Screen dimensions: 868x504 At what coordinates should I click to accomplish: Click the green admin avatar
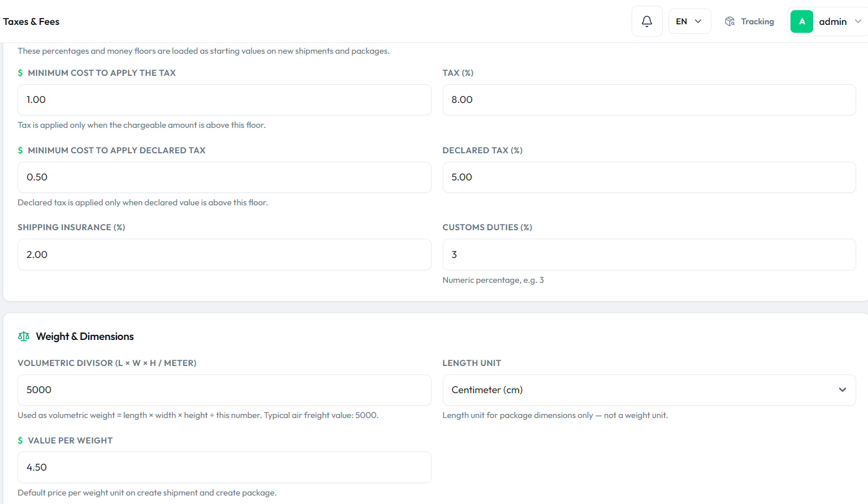pyautogui.click(x=801, y=21)
